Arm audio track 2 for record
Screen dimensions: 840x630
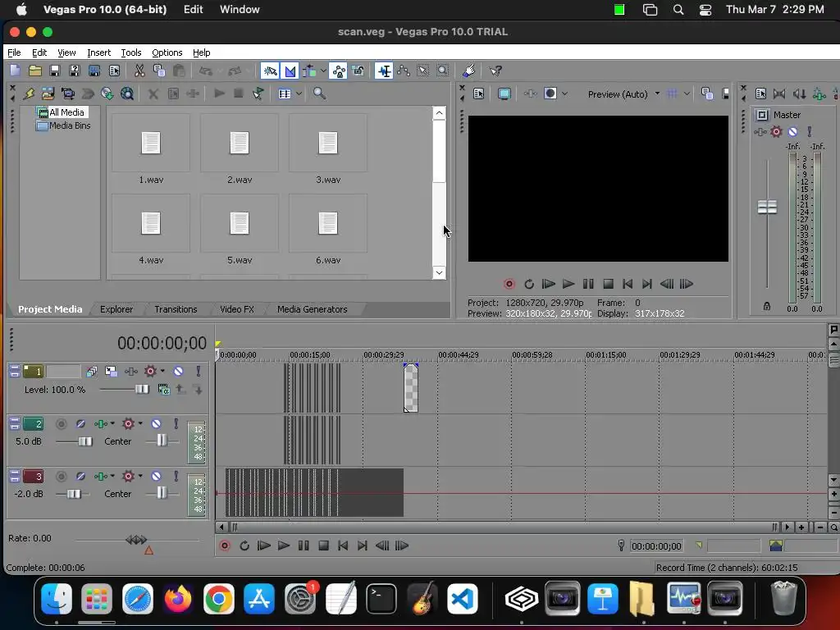point(62,424)
